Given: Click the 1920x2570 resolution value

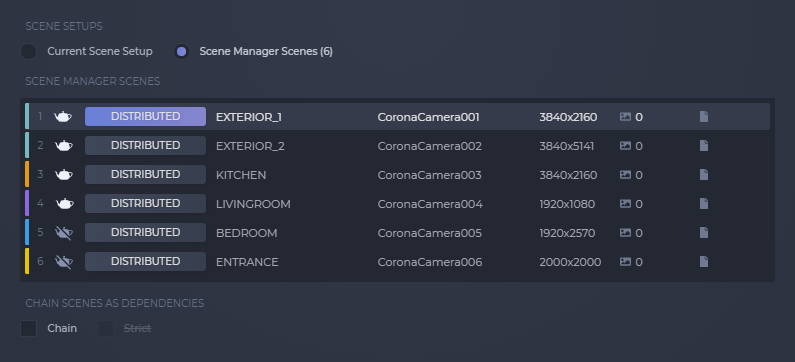Looking at the screenshot, I should (567, 233).
